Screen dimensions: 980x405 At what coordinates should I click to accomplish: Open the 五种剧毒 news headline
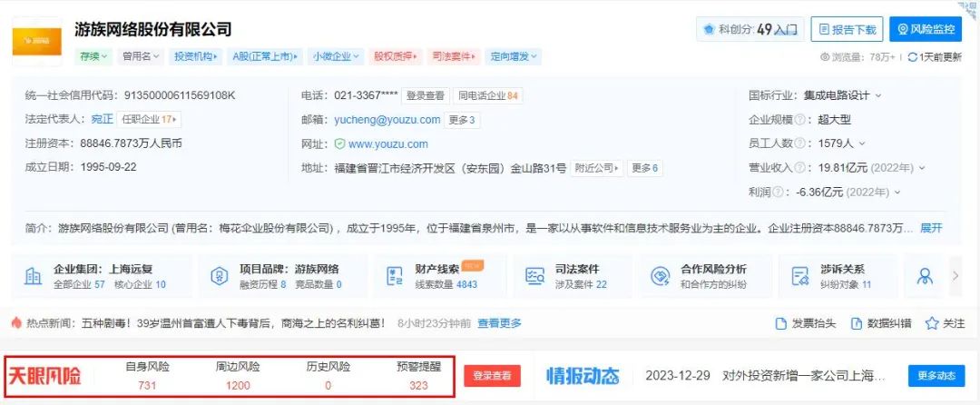tap(234, 323)
